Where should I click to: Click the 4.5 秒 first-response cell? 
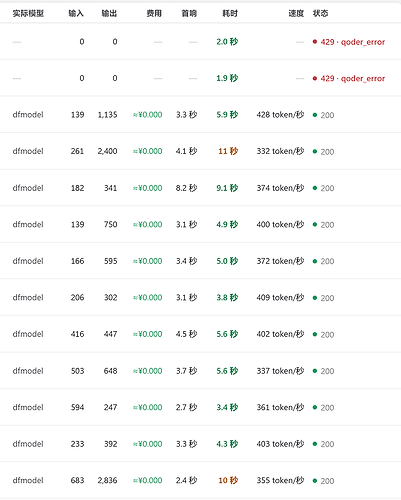coord(187,334)
